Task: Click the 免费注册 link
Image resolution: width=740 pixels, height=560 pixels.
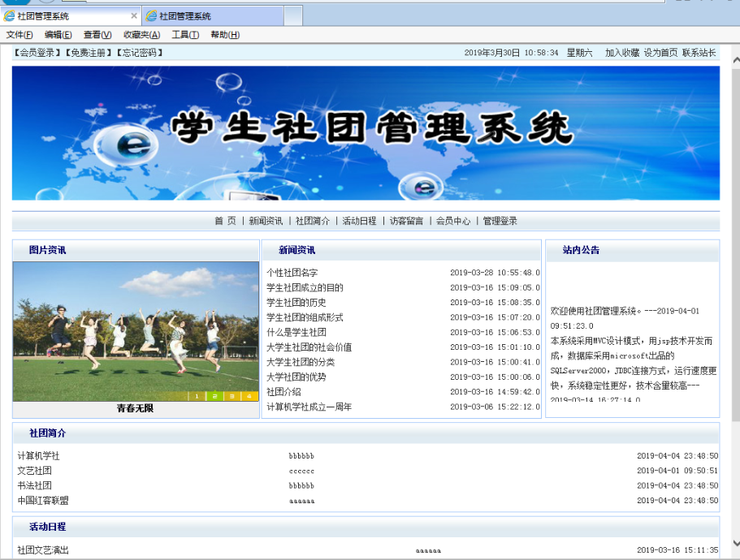Action: [89, 53]
